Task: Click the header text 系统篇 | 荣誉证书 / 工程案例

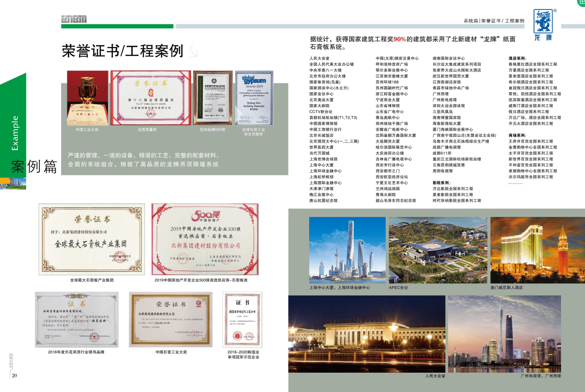Action: click(494, 21)
